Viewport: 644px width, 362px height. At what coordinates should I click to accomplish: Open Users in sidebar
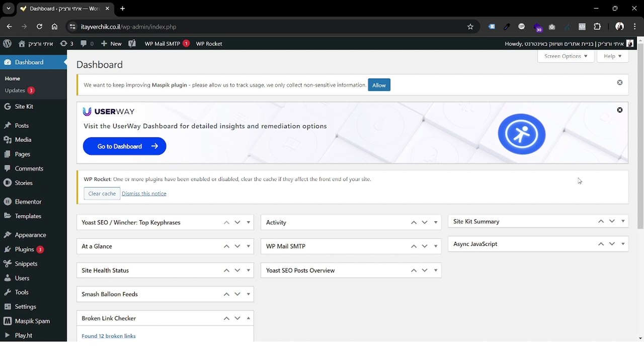(33, 278)
